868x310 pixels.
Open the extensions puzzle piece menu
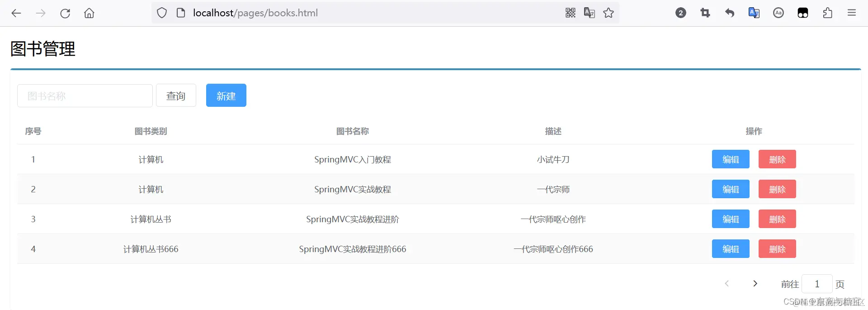coord(827,13)
